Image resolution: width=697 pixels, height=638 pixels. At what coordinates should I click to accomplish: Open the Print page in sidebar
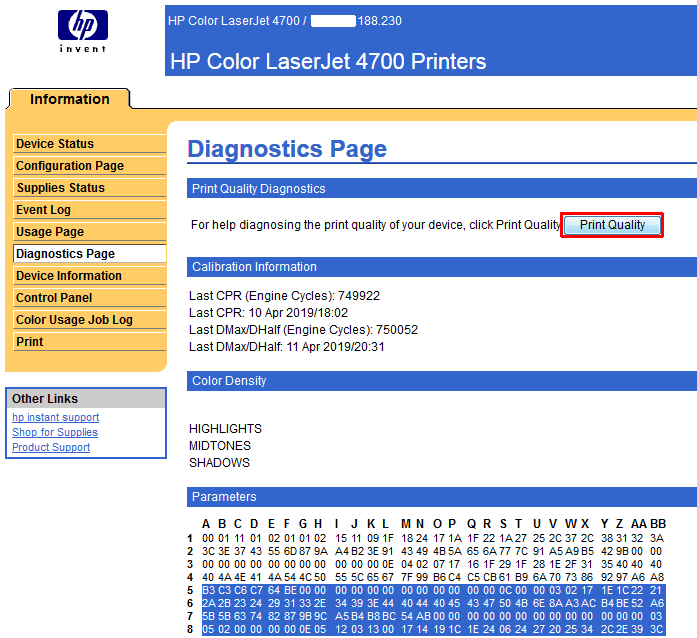click(x=89, y=341)
